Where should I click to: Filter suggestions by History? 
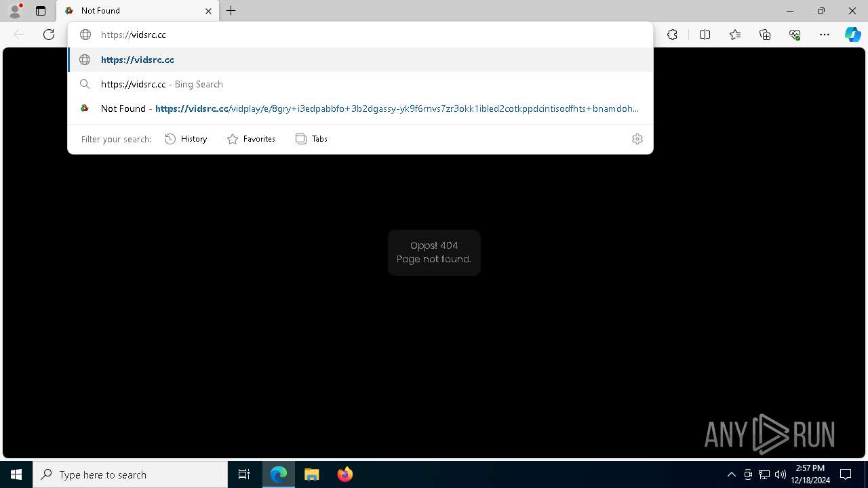[x=186, y=139]
